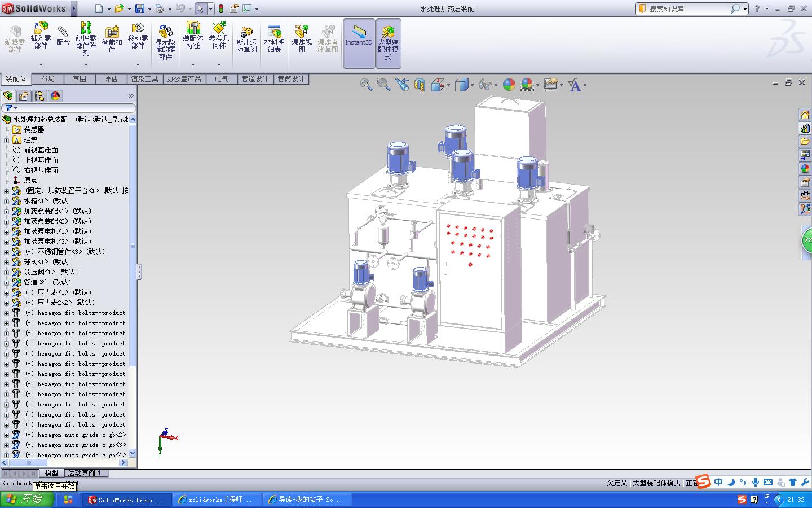Click feature tree vertical scrollbar down arrow
The image size is (812, 508).
(x=133, y=453)
